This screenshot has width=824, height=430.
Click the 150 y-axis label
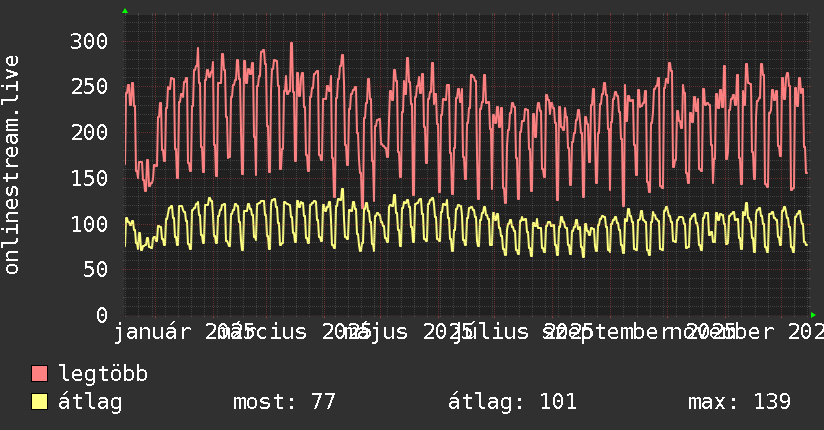point(89,178)
